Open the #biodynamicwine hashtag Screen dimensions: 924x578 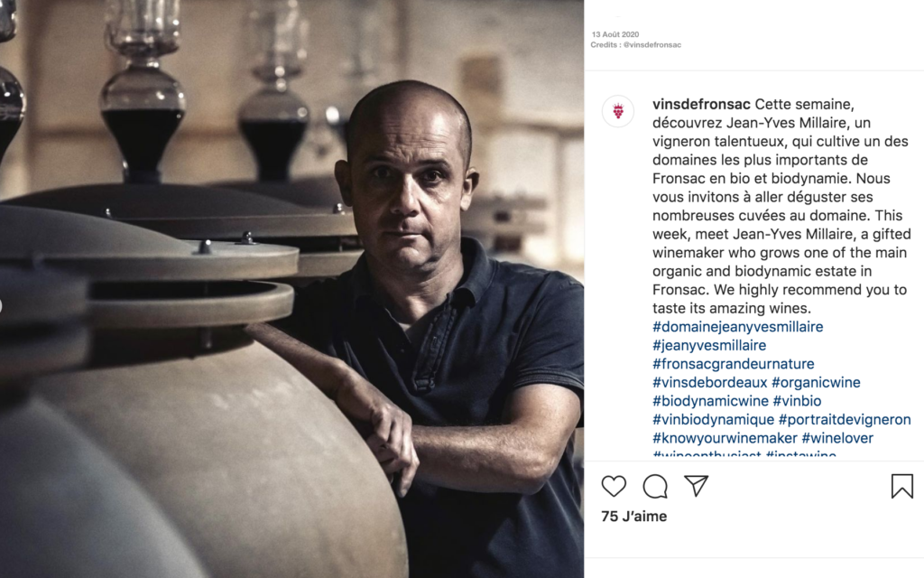tap(711, 401)
